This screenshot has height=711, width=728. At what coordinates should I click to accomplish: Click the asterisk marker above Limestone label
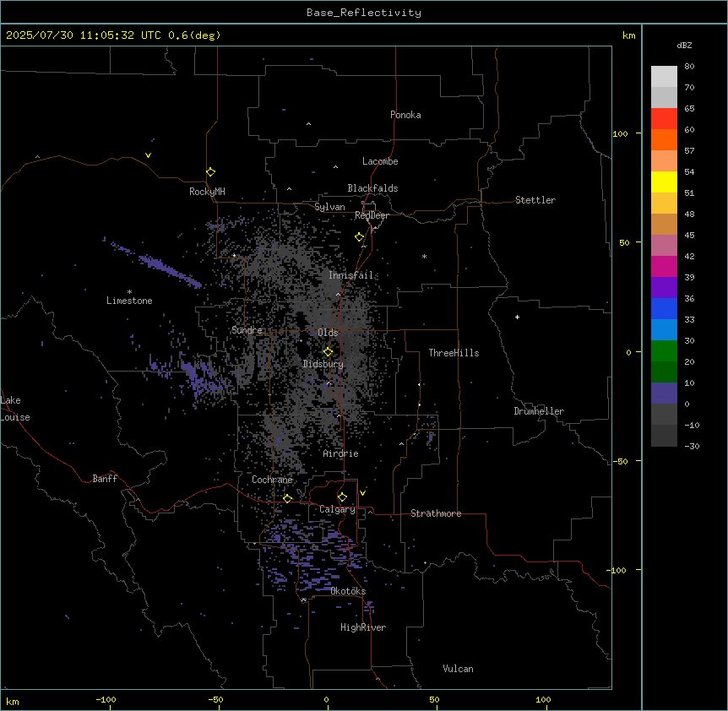(x=129, y=292)
